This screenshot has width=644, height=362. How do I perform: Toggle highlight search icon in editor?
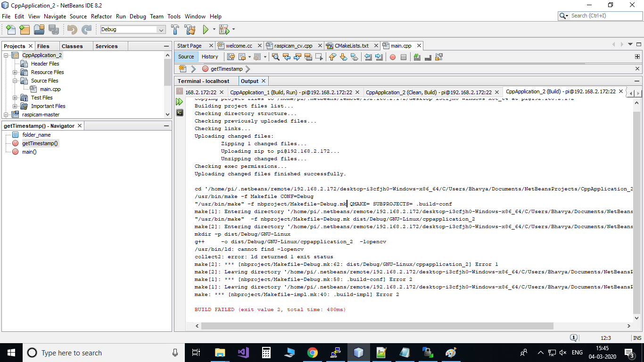(308, 57)
